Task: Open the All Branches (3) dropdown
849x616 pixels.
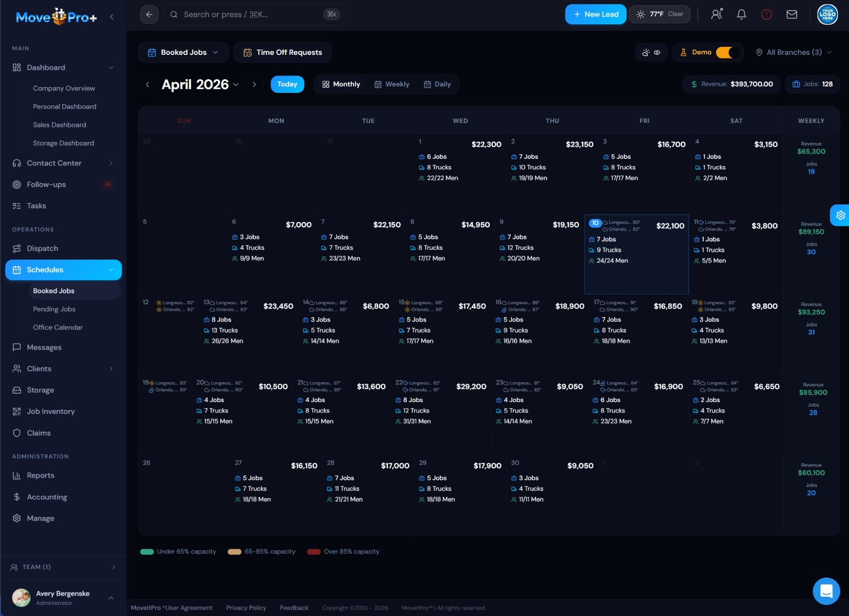Action: pos(794,52)
